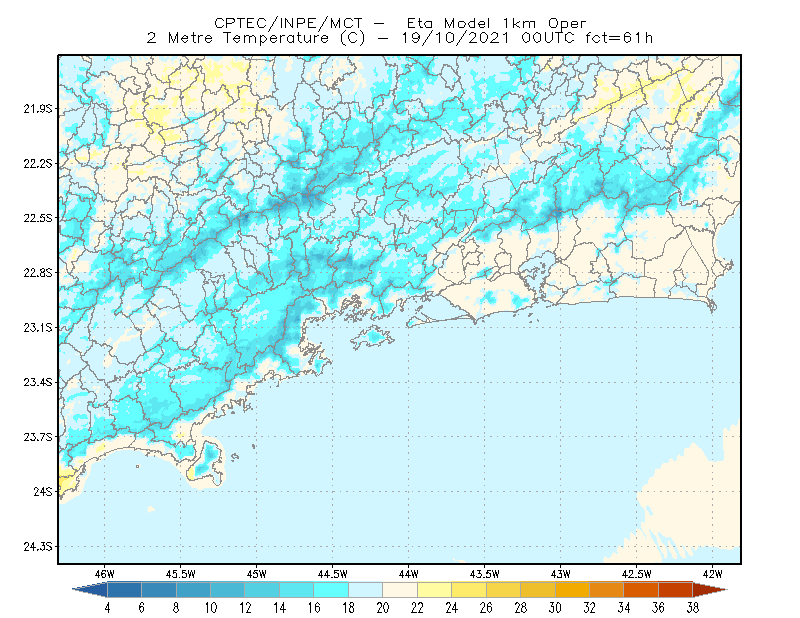Image resolution: width=800 pixels, height=618 pixels.
Task: Choose the 22–24 light yellow swatch
Action: coord(434,589)
